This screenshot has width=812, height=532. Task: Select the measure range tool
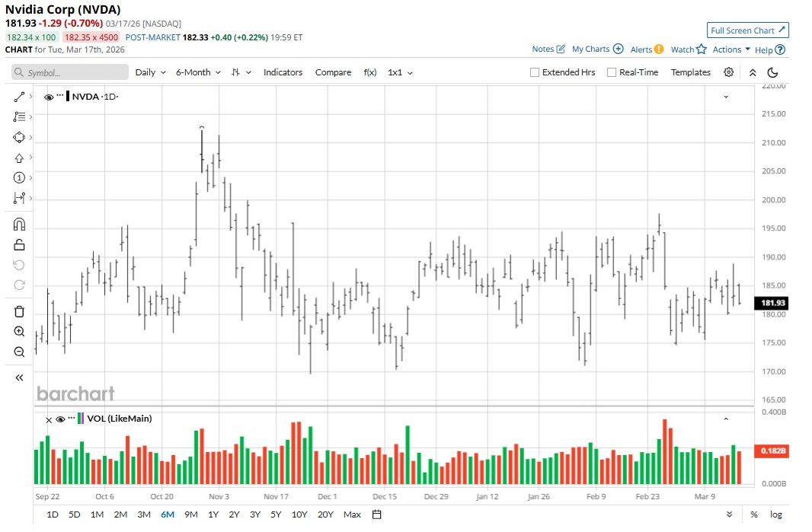click(x=19, y=198)
